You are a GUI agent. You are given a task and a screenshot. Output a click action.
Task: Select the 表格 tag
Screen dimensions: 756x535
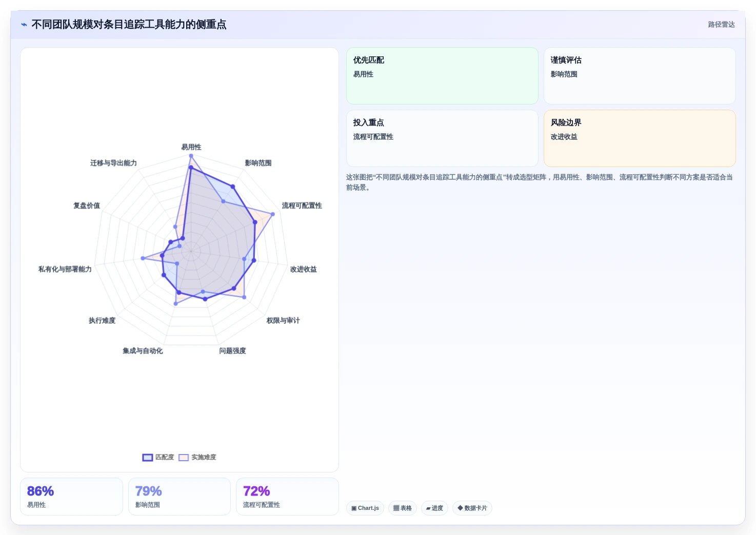tap(403, 508)
